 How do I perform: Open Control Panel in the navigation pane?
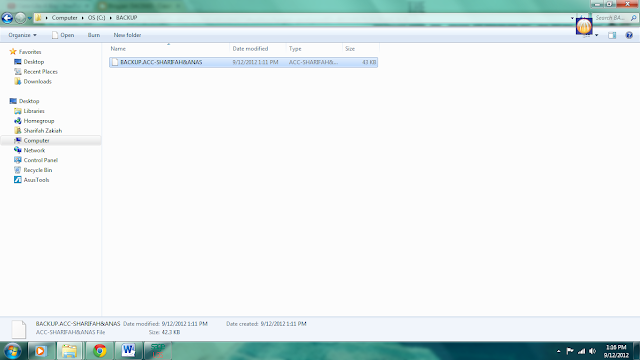40,160
